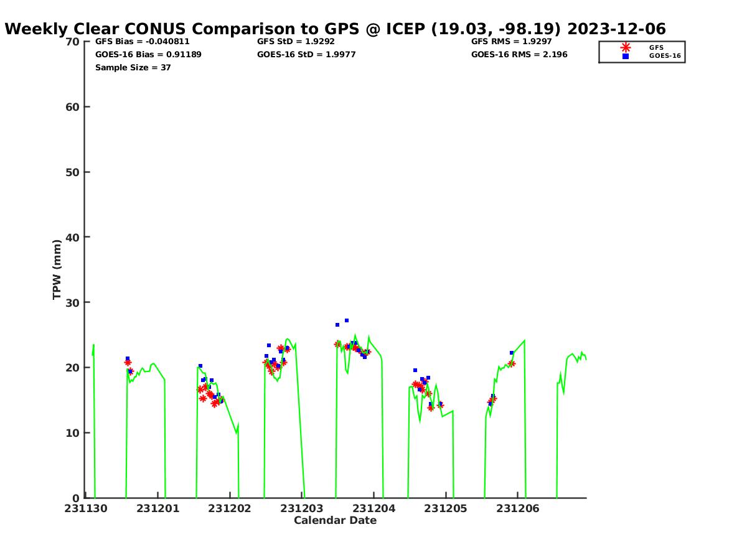Select the GFS text label in the legend
The image size is (747, 560).
point(656,47)
